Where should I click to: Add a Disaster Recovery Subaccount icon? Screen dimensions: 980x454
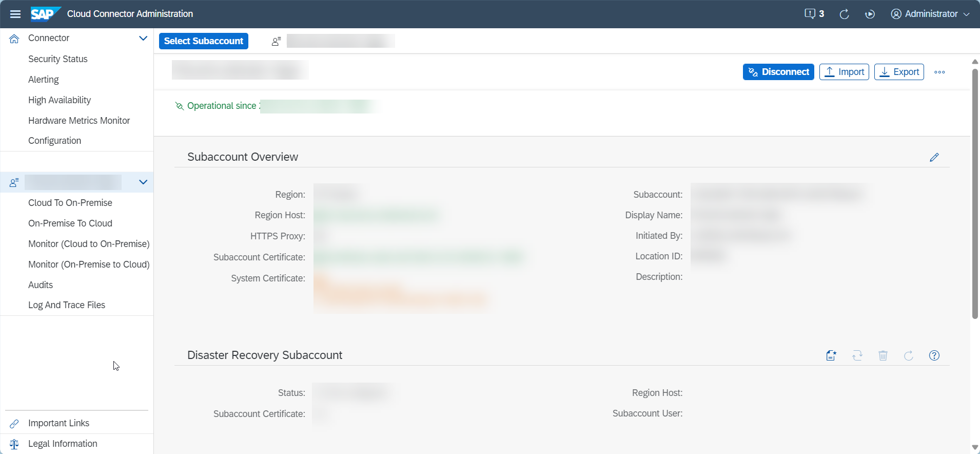(832, 355)
